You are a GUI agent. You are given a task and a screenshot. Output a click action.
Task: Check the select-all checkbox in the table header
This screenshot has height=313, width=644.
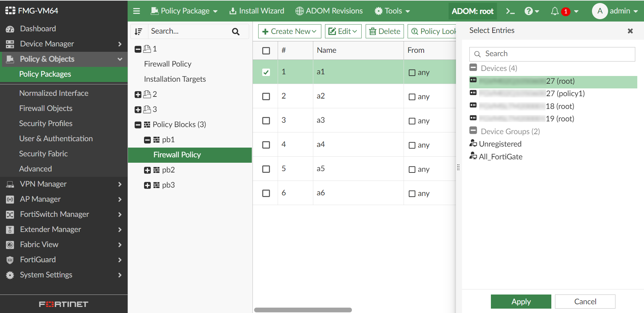tap(266, 50)
